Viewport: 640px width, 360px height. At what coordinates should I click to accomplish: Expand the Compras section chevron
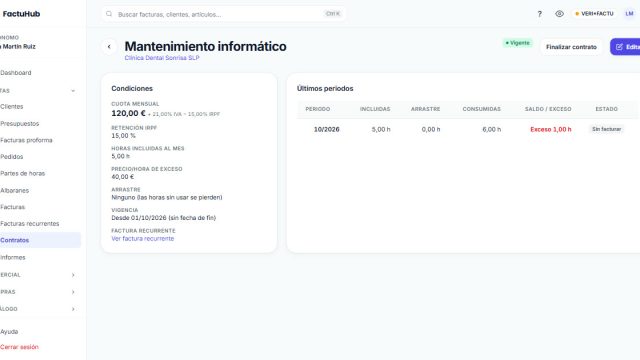pos(73,292)
